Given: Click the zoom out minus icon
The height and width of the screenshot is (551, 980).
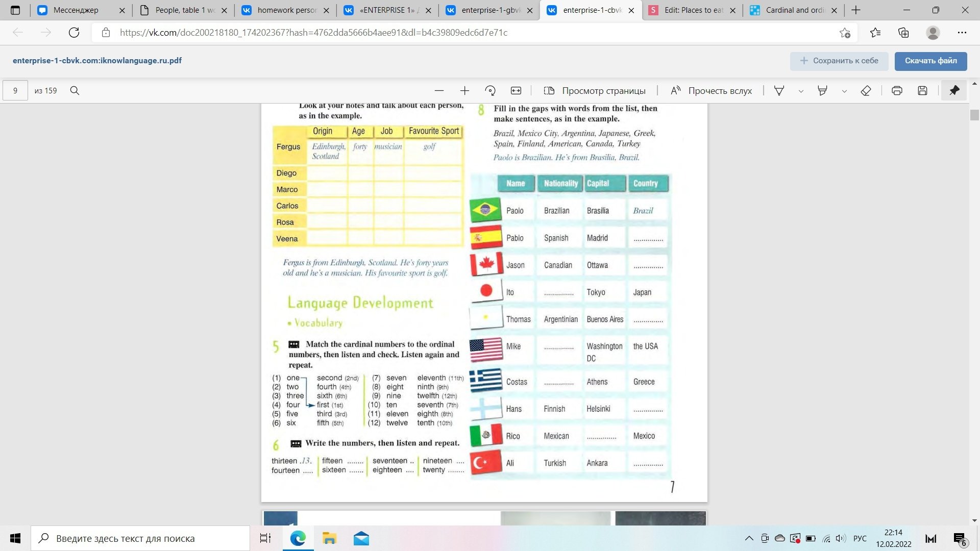Looking at the screenshot, I should click(439, 91).
